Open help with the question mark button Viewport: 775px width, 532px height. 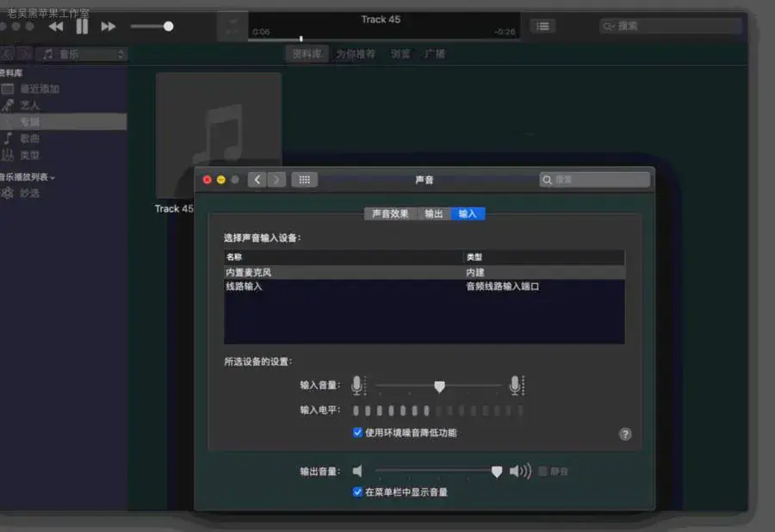pyautogui.click(x=625, y=434)
